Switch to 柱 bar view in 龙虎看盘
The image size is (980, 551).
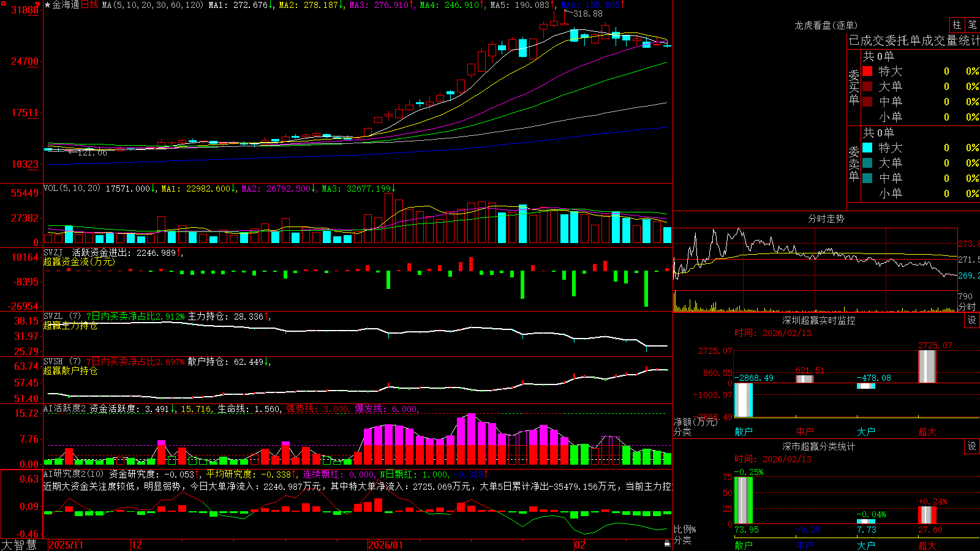[957, 25]
